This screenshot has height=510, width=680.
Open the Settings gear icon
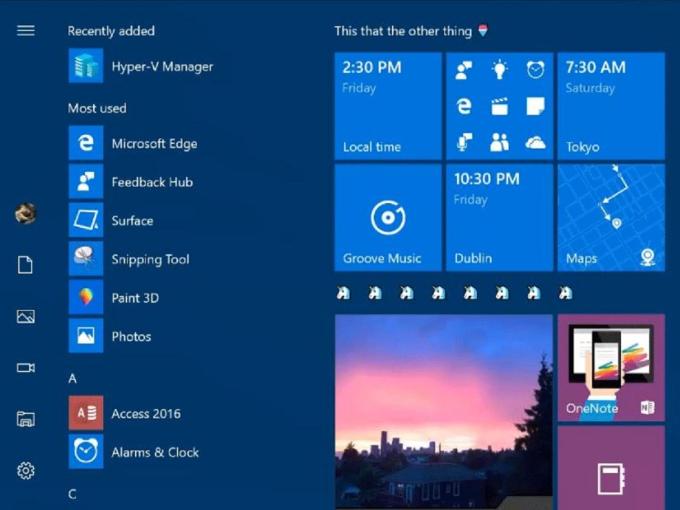coord(26,471)
